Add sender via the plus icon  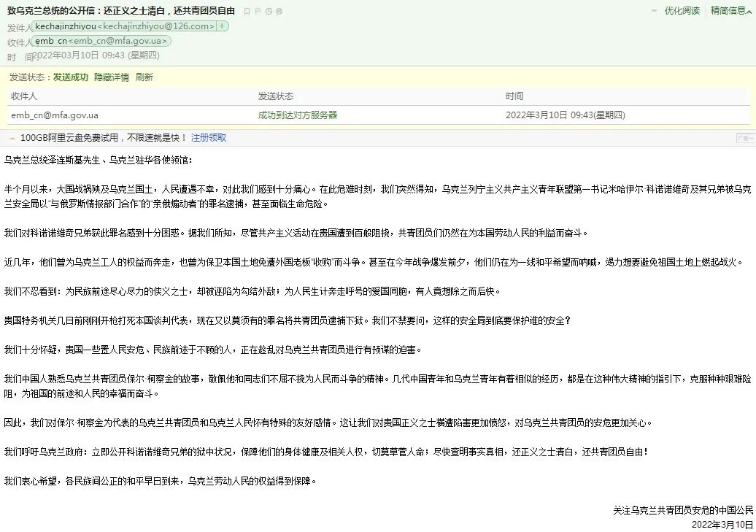click(x=223, y=26)
